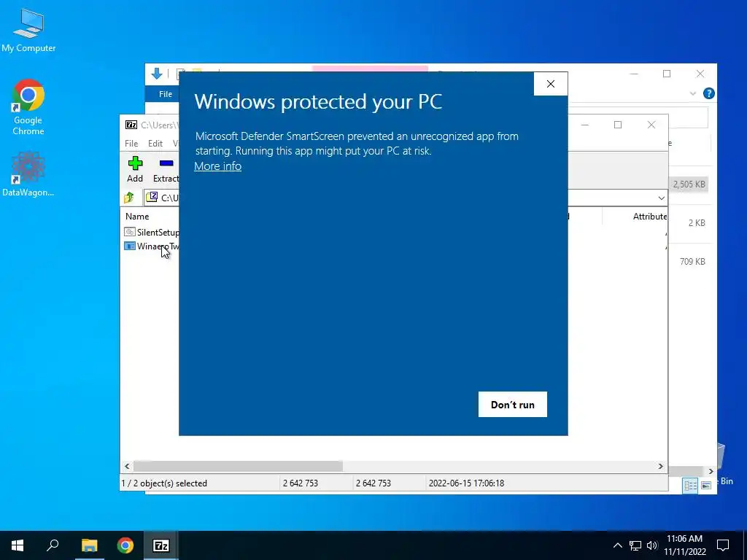
Task: Click the Don't run button
Action: point(513,404)
